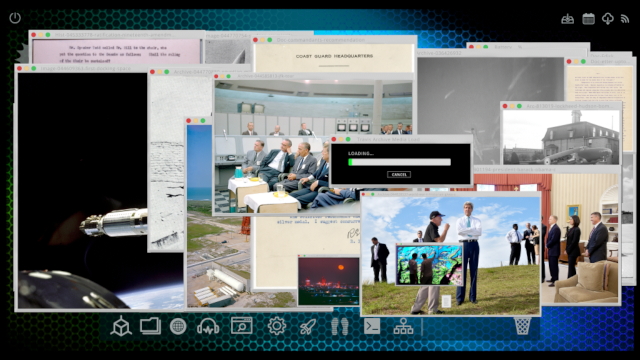Open the terminal prompt icon in dock
The image size is (640, 360).
tap(372, 326)
